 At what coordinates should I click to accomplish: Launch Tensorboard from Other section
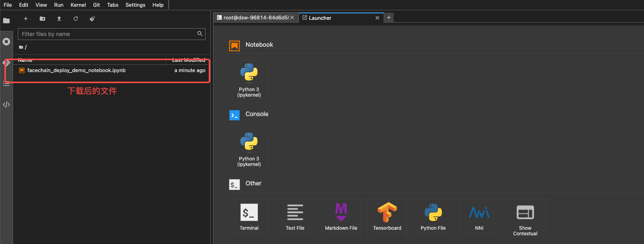(x=387, y=218)
